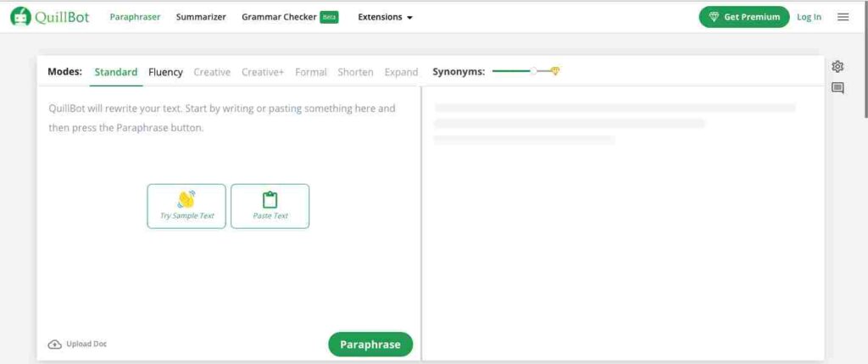Expand the Extensions dropdown
868x364 pixels.
[386, 17]
